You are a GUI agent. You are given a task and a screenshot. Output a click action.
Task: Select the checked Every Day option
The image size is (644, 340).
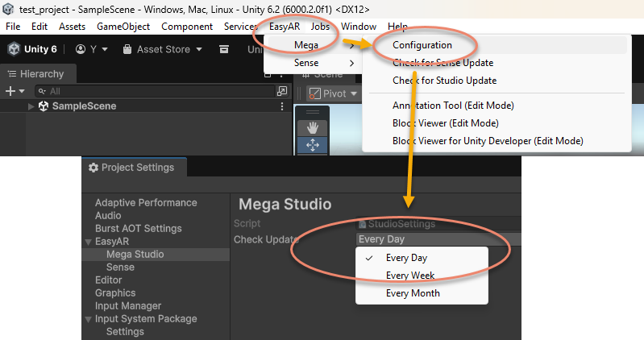[406, 258]
